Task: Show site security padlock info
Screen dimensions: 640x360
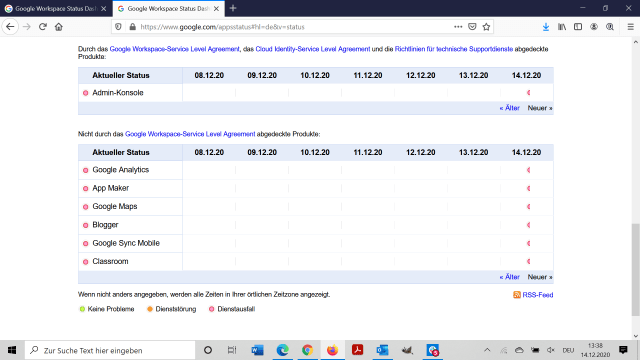Action: click(132, 27)
